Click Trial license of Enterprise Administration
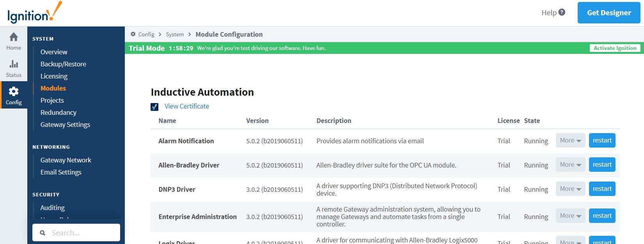 pyautogui.click(x=504, y=217)
